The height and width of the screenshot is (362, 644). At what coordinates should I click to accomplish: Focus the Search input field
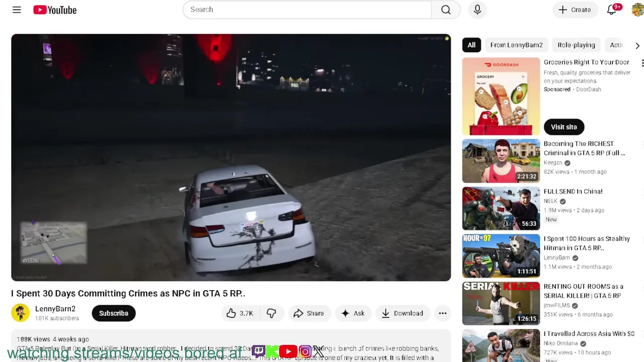click(x=307, y=10)
